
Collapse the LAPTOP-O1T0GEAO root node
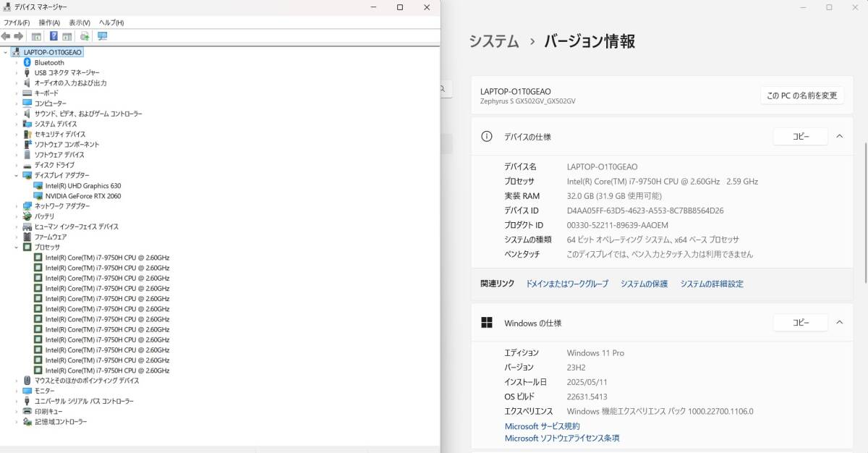(x=6, y=52)
